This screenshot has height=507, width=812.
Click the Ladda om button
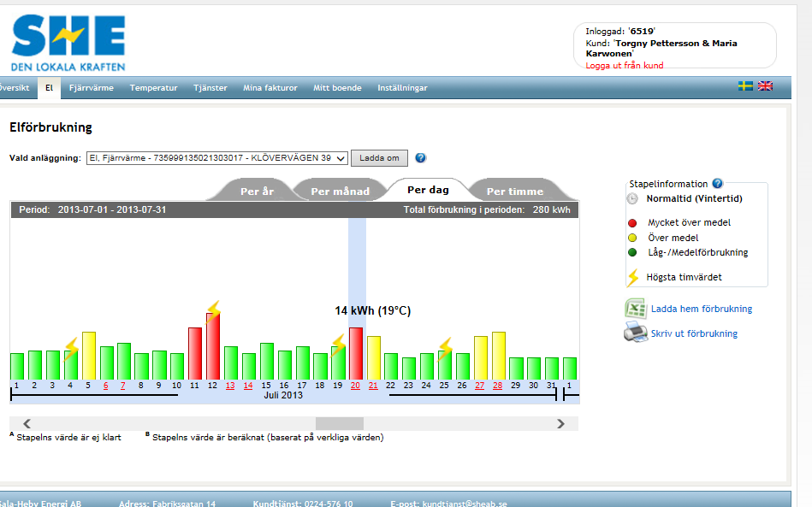[x=379, y=158]
